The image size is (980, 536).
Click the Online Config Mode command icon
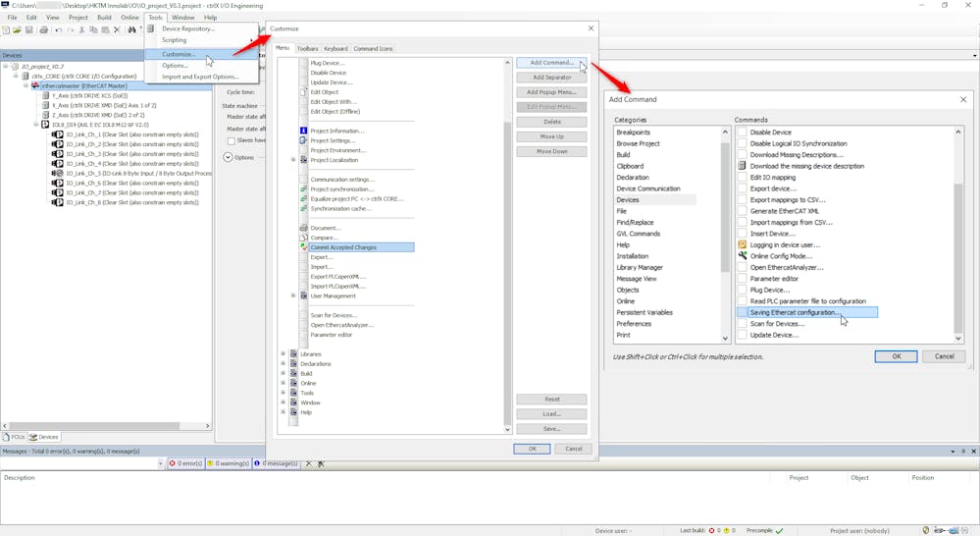coord(743,256)
